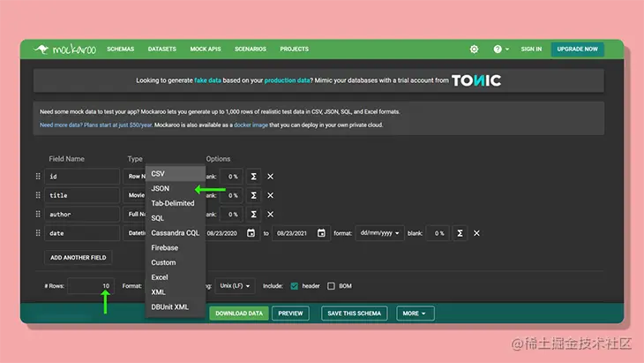Open the Unix (LF) line ending dropdown
This screenshot has width=644, height=363.
coord(235,285)
